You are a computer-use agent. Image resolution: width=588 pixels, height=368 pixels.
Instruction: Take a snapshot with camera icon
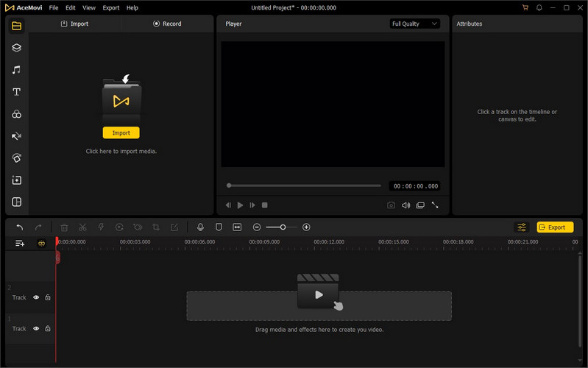click(x=391, y=205)
